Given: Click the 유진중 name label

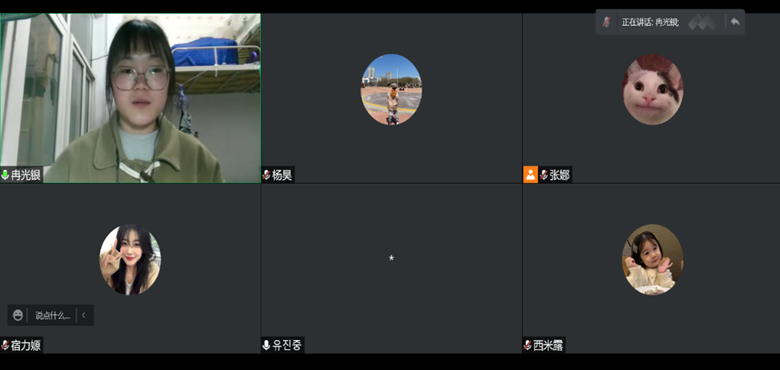Looking at the screenshot, I should pyautogui.click(x=287, y=345).
